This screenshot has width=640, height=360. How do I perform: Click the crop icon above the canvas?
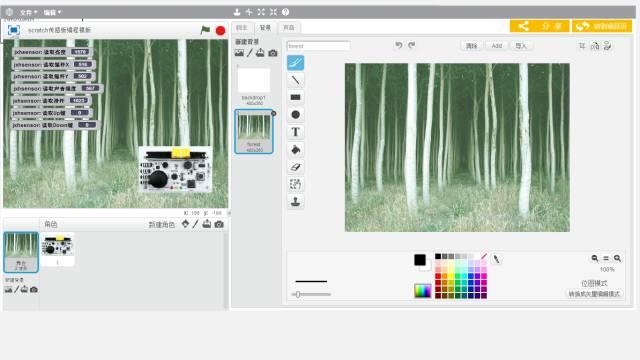click(582, 46)
